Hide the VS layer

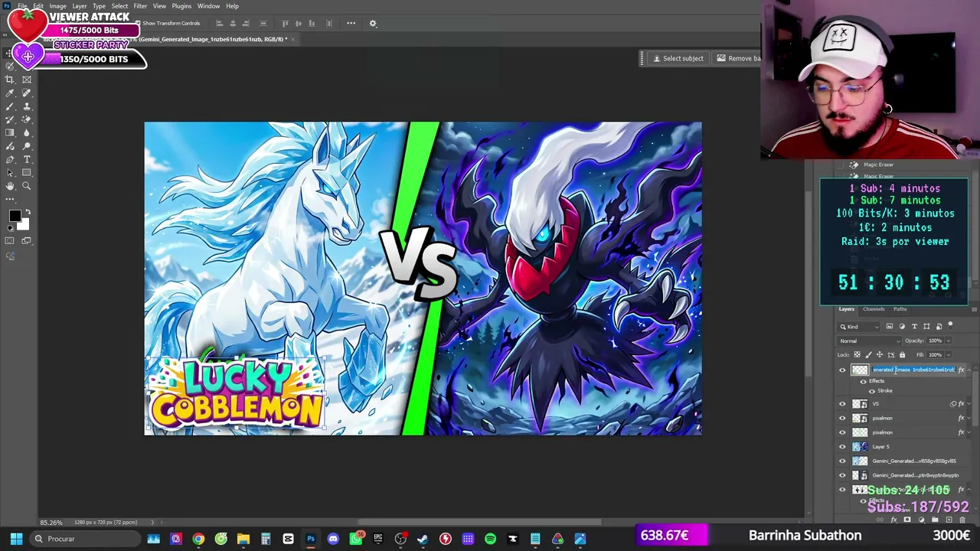(x=842, y=404)
